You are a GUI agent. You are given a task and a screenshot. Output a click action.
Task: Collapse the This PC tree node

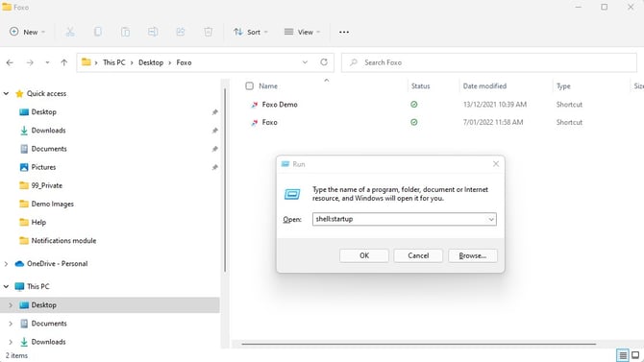click(x=6, y=286)
